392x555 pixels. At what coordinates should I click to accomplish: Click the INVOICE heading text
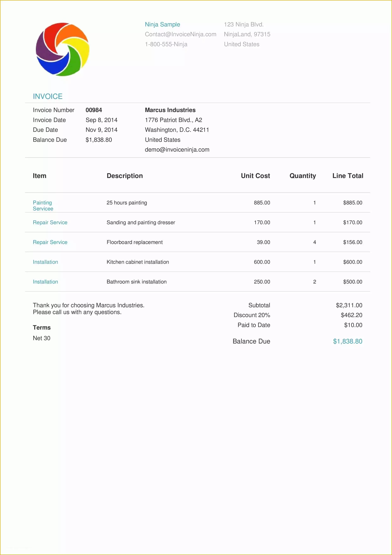(48, 97)
